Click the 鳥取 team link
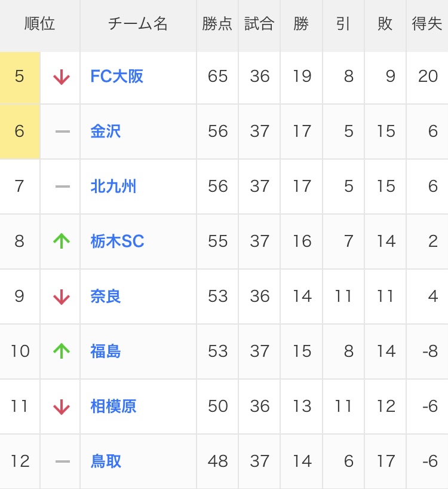The image size is (448, 489). [106, 462]
